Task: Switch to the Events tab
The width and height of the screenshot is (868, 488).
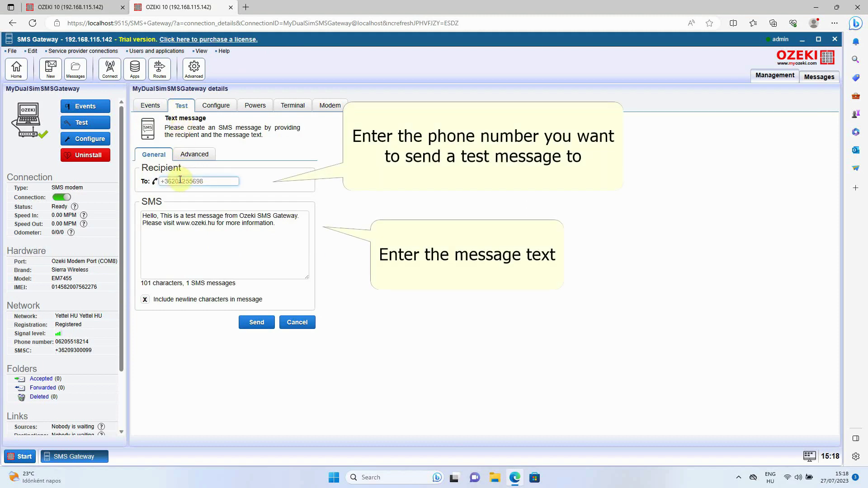Action: click(150, 105)
